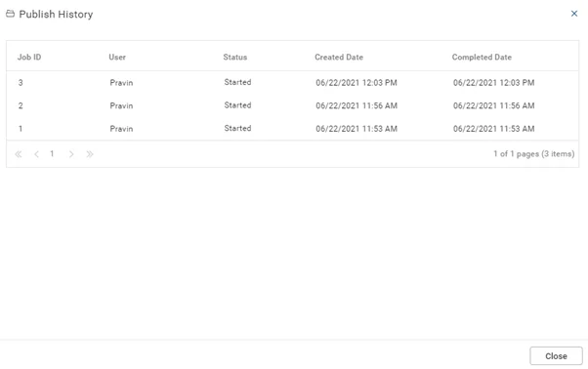Click created date 06/22/2021 11:56 AM
588x369 pixels.
coord(357,105)
